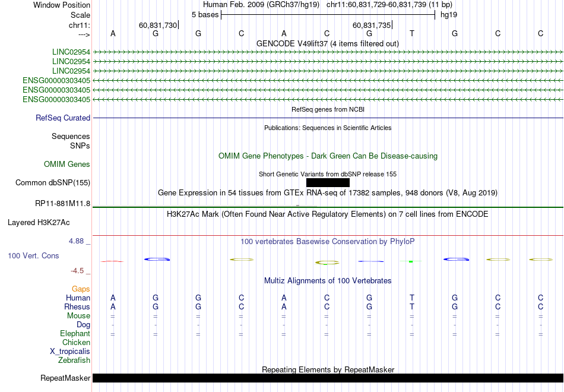Click the T base in the Rhesus row
The height and width of the screenshot is (392, 564).
coord(412,306)
